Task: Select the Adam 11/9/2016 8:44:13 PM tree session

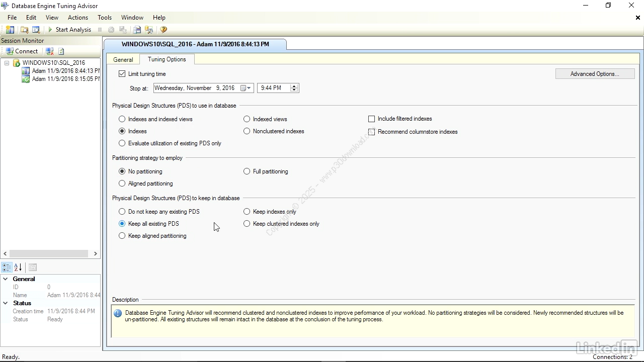Action: 65,71
